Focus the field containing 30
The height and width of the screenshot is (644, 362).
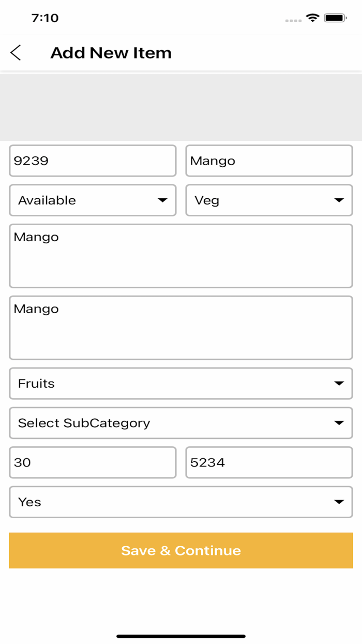[93, 463]
